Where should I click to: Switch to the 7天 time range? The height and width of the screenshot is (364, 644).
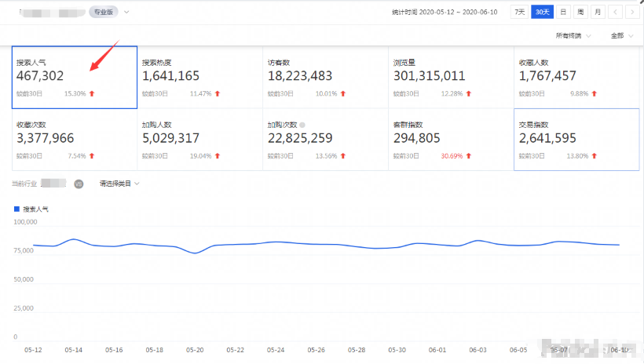pos(520,12)
